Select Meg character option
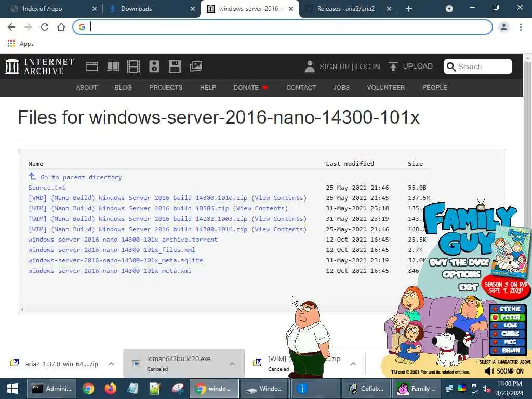Viewport: 532px width, 399px height. point(508,342)
